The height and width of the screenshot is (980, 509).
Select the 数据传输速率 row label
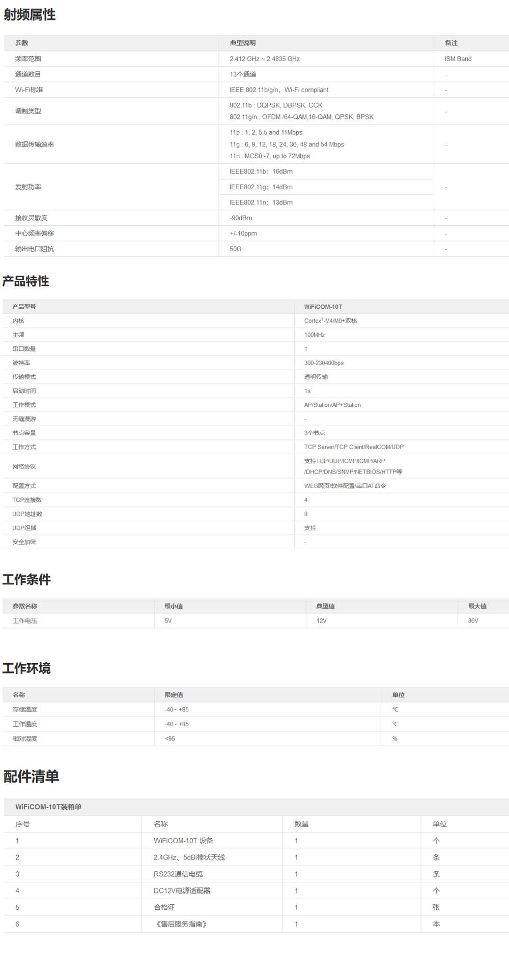35,144
